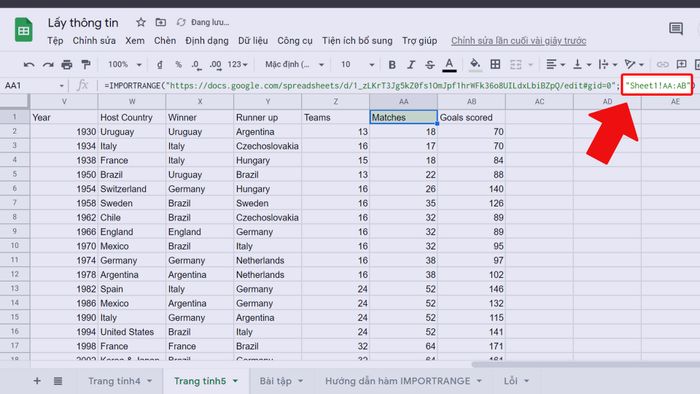The image size is (700, 394).
Task: Select the Paint format roller icon
Action: click(x=86, y=65)
